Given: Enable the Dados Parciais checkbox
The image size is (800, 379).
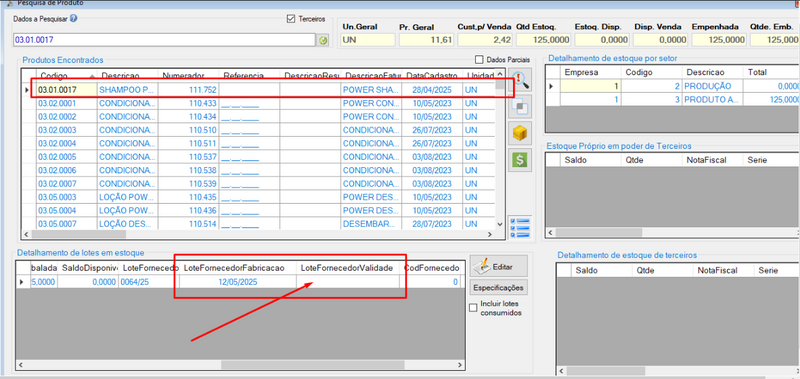Looking at the screenshot, I should pyautogui.click(x=479, y=60).
